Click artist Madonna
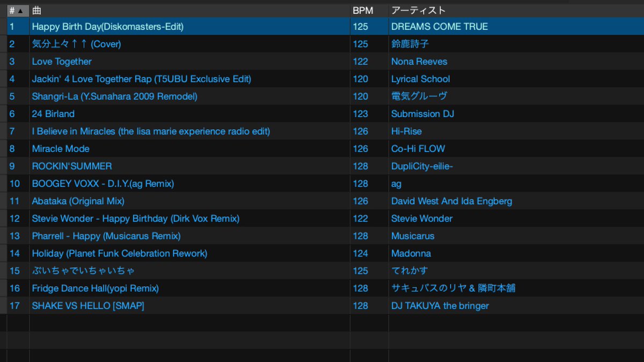 (x=411, y=253)
